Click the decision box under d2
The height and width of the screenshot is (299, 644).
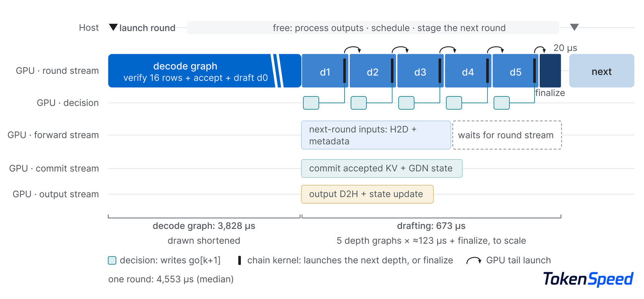coord(359,103)
